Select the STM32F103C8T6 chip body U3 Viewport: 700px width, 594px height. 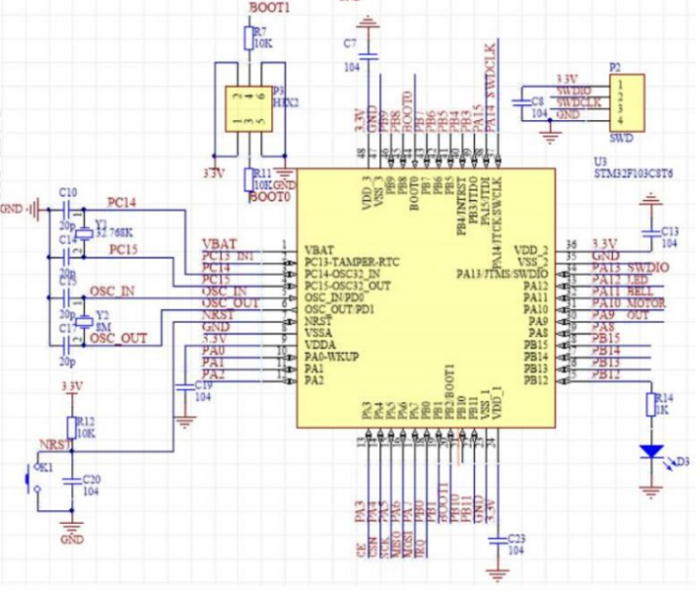coord(426,297)
